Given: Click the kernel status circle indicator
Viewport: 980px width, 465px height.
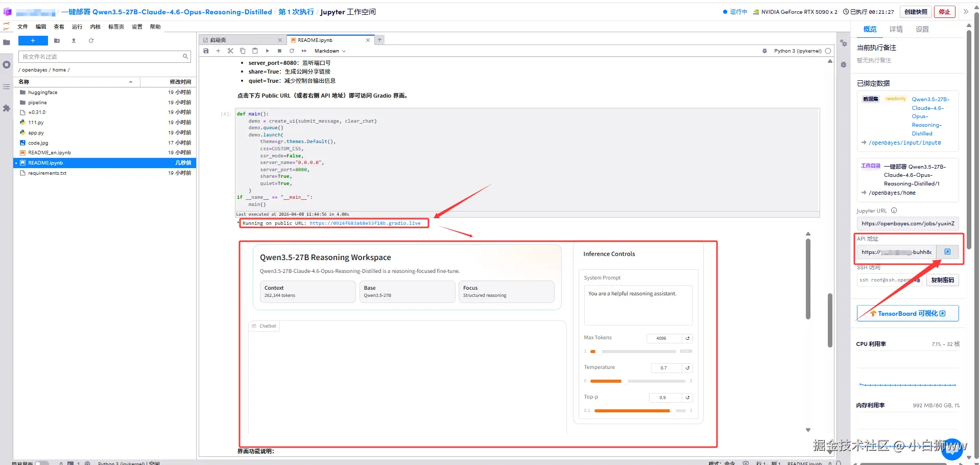Looking at the screenshot, I should pyautogui.click(x=828, y=51).
